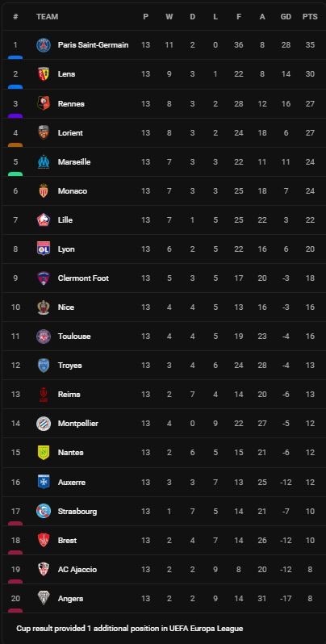Click the Lyon OL club logo
This screenshot has height=644, width=326.
(44, 249)
